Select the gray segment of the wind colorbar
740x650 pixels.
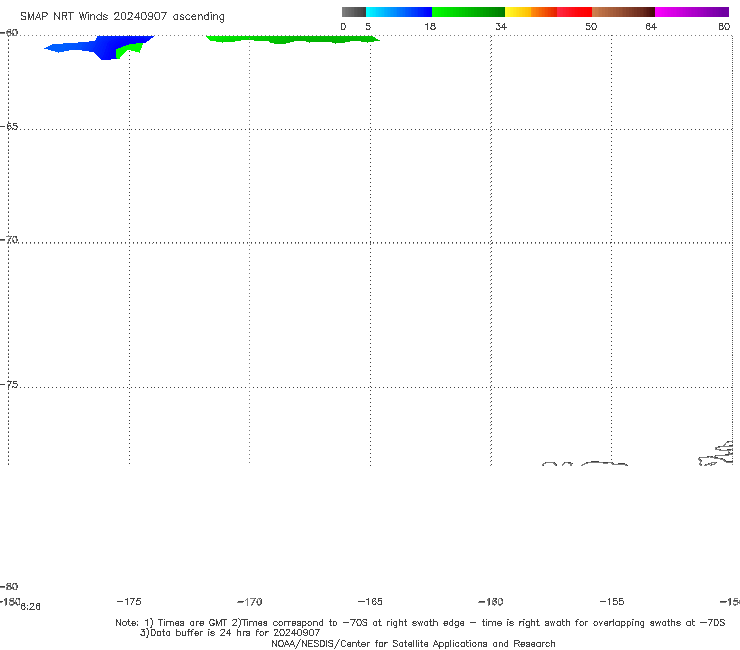point(353,12)
